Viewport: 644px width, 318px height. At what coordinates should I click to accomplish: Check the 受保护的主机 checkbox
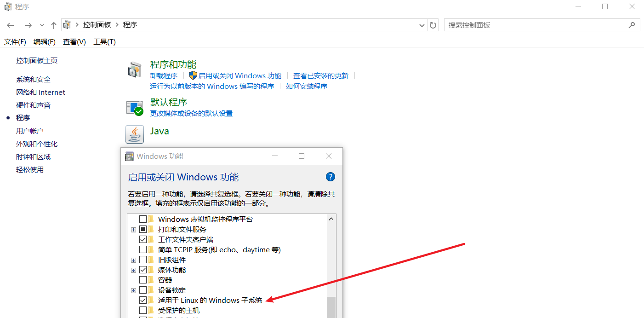(143, 311)
